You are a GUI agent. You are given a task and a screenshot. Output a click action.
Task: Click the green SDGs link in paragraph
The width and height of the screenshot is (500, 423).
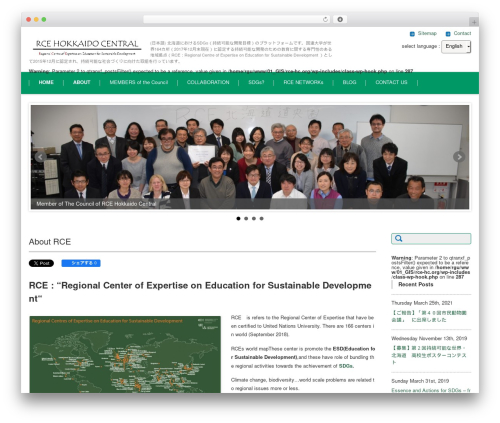(346, 366)
